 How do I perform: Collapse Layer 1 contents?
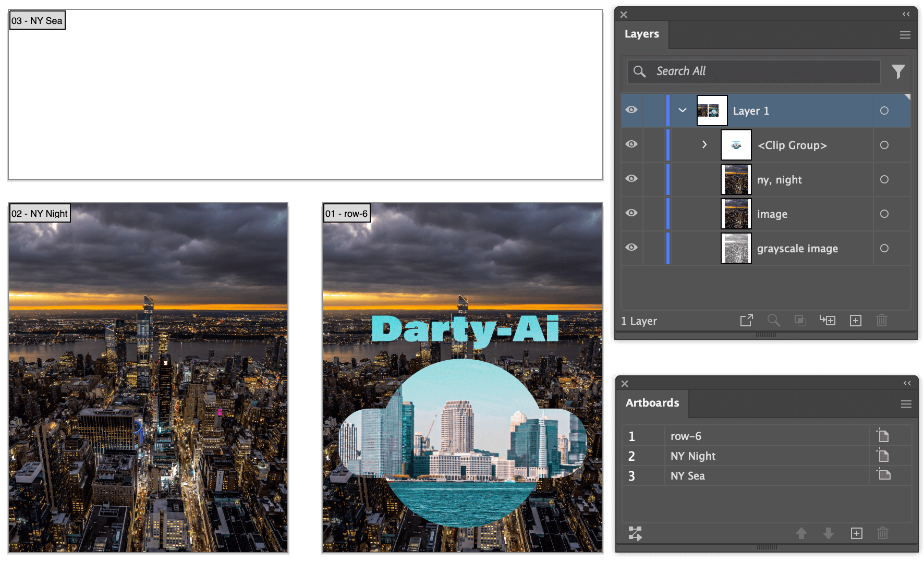coord(682,110)
